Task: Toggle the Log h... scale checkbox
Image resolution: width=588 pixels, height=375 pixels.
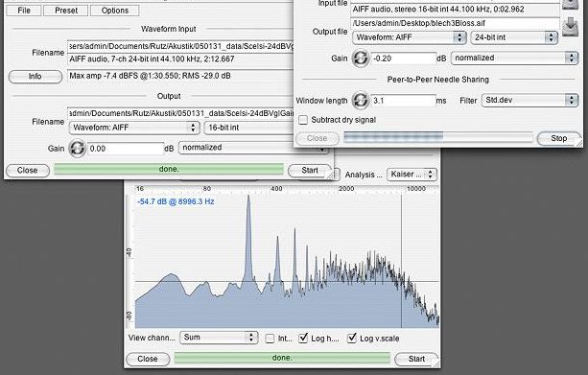Action: pyautogui.click(x=303, y=339)
